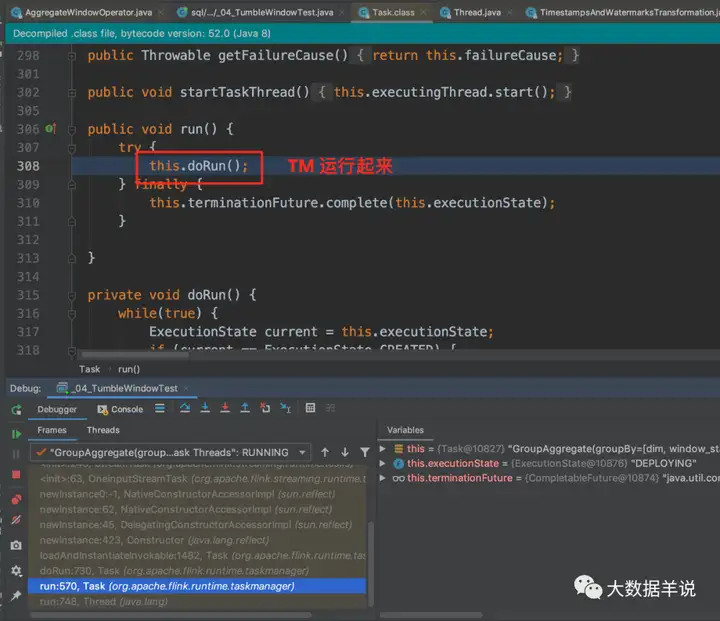The image size is (720, 621).
Task: Filter frames with funnel icon
Action: pos(365,452)
